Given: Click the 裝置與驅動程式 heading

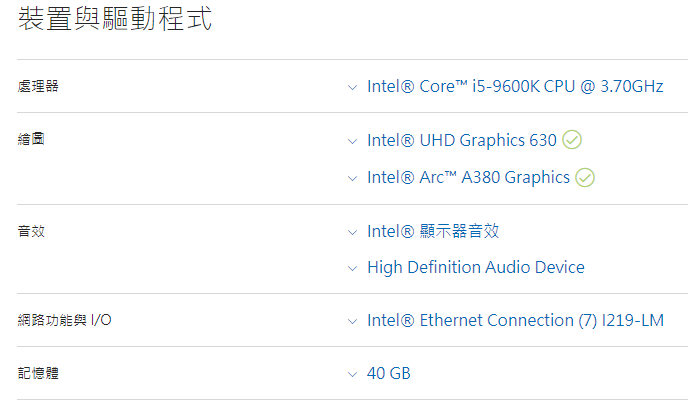Looking at the screenshot, I should [115, 19].
